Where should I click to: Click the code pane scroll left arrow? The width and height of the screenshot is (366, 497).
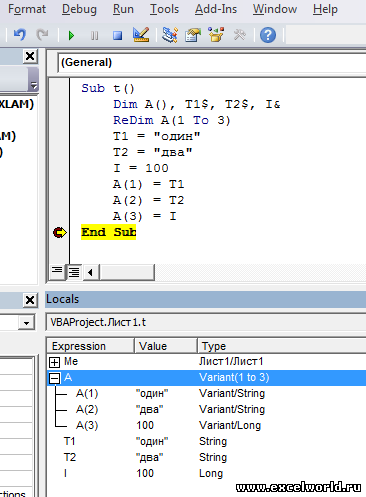(90, 272)
